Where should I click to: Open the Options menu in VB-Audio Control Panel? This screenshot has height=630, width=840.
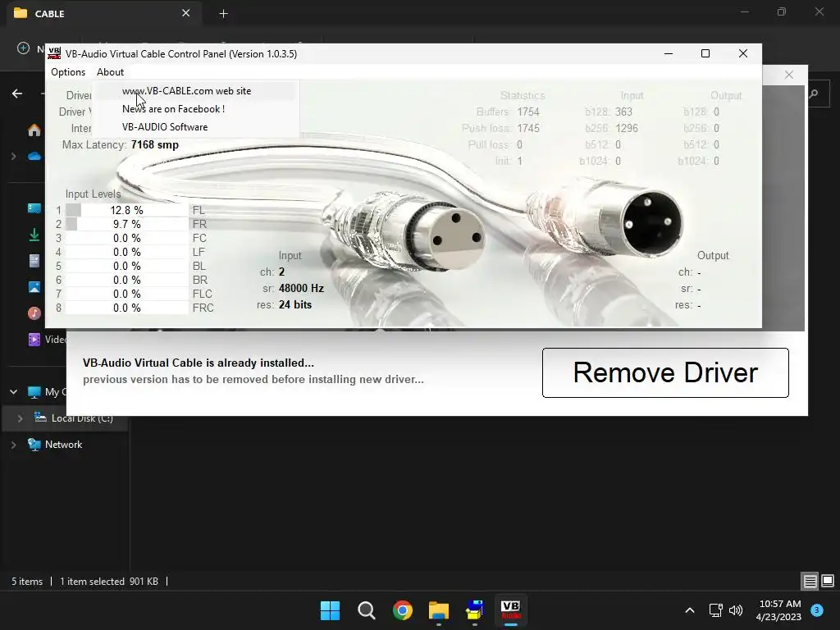click(x=68, y=72)
